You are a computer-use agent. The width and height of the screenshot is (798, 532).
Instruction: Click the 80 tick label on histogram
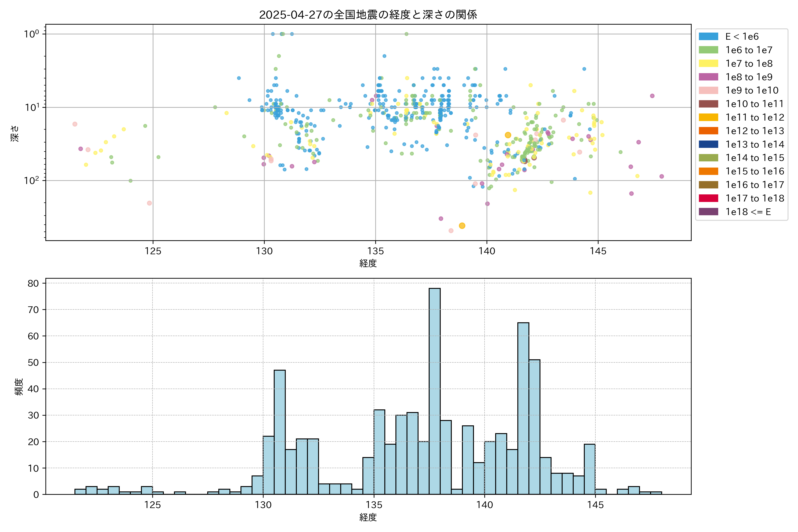click(33, 283)
